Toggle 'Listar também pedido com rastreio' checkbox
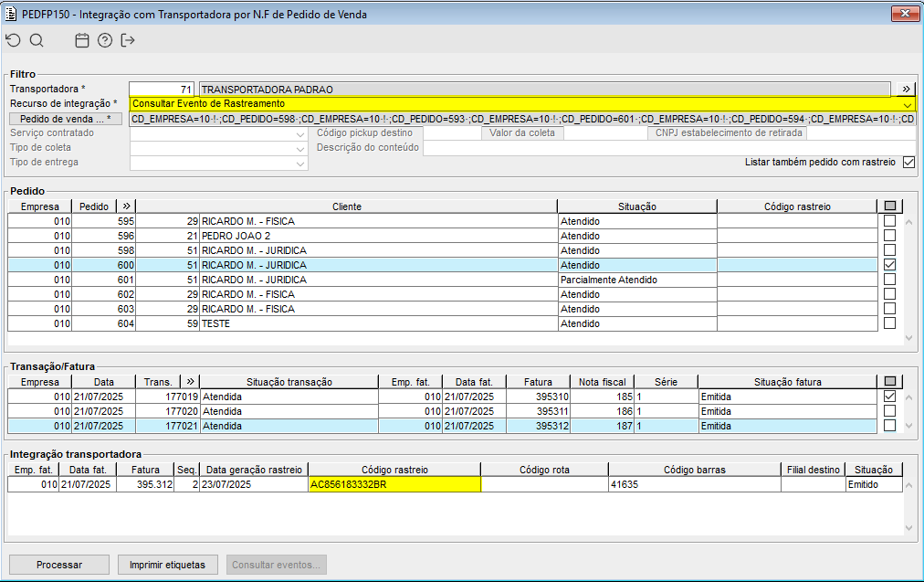Viewport: 924px width, 582px height. click(x=908, y=163)
